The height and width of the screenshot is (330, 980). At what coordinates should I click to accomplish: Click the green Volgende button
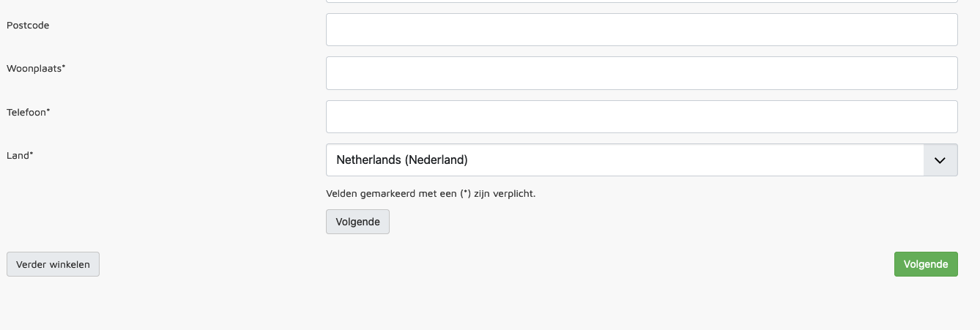[x=926, y=264]
